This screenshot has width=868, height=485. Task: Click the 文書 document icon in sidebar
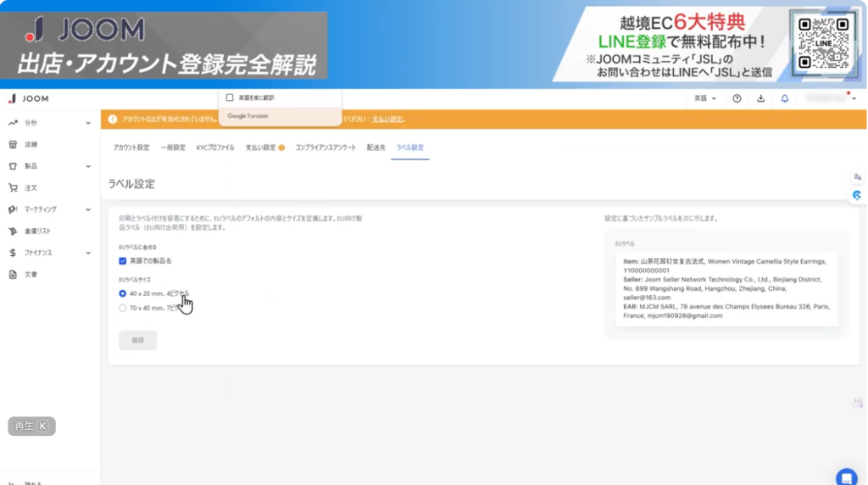tap(13, 274)
